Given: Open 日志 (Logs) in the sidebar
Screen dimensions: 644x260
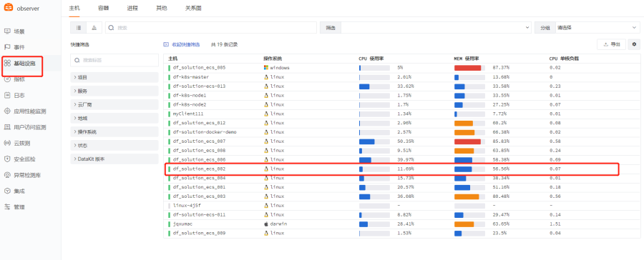Looking at the screenshot, I should pos(19,95).
